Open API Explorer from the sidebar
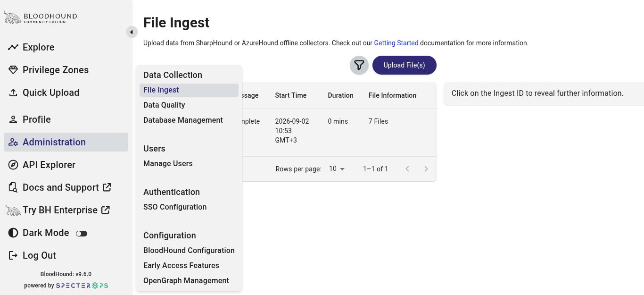 [x=66, y=165]
